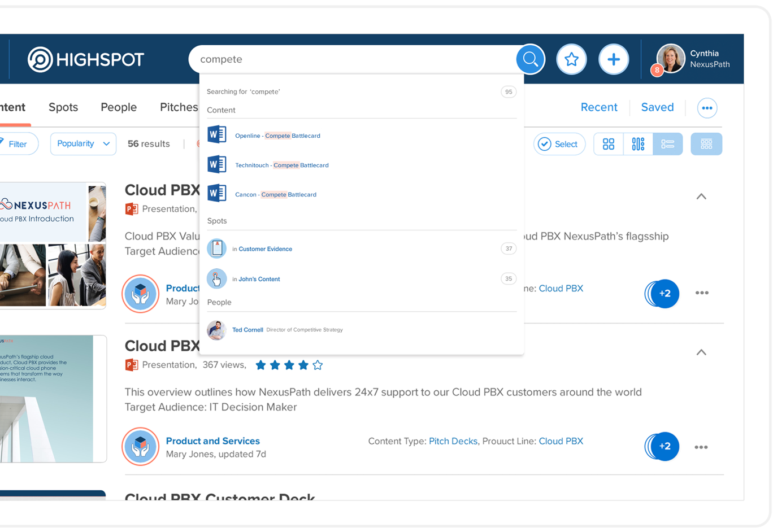This screenshot has height=532, width=773.
Task: Switch to list view icon
Action: [x=667, y=144]
